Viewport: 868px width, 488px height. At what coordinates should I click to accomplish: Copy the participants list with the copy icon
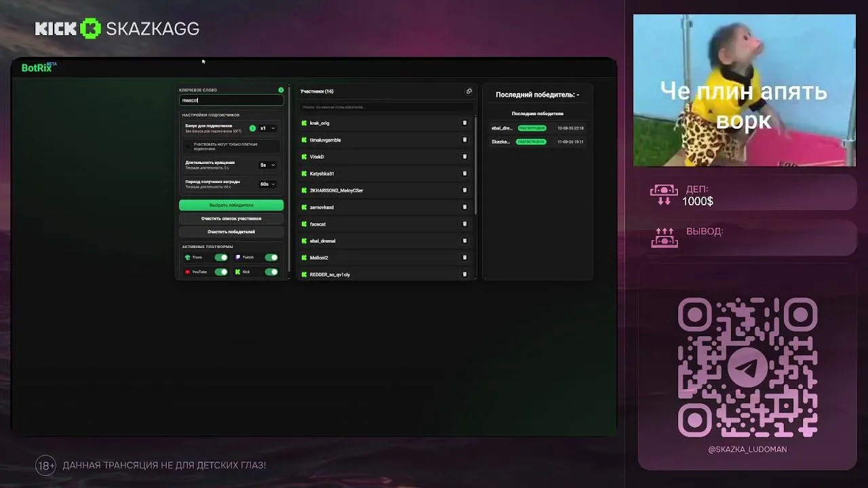[469, 91]
